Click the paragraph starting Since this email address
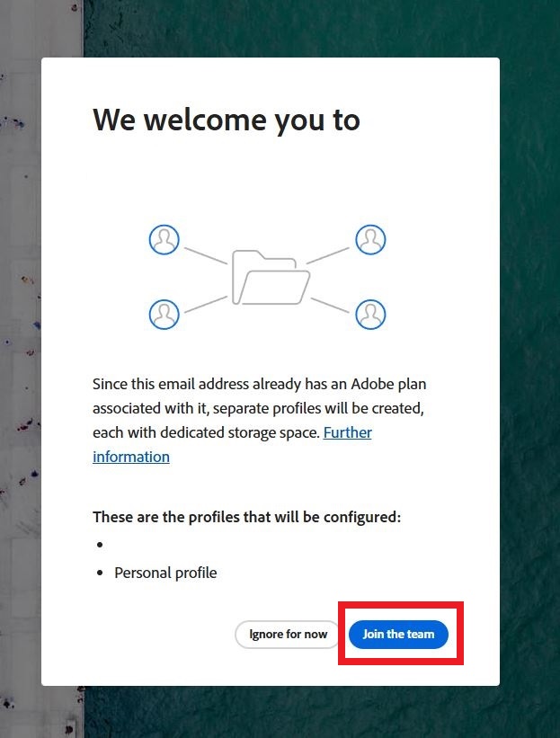Image resolution: width=560 pixels, height=738 pixels. coord(259,421)
